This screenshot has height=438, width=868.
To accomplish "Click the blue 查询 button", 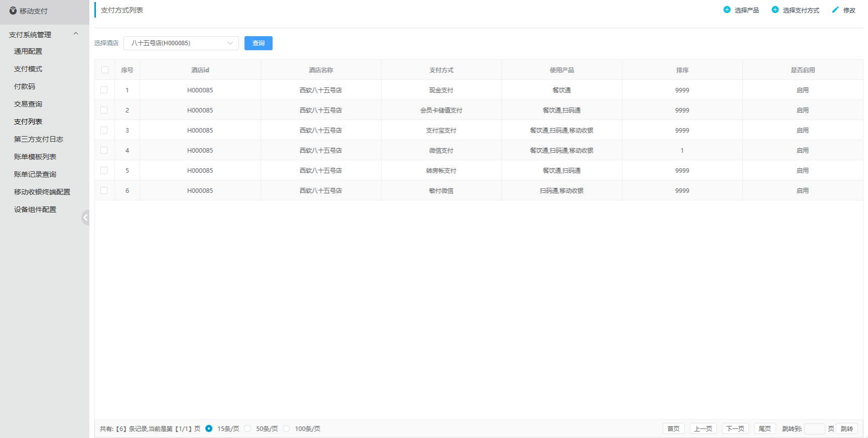I will tap(258, 43).
